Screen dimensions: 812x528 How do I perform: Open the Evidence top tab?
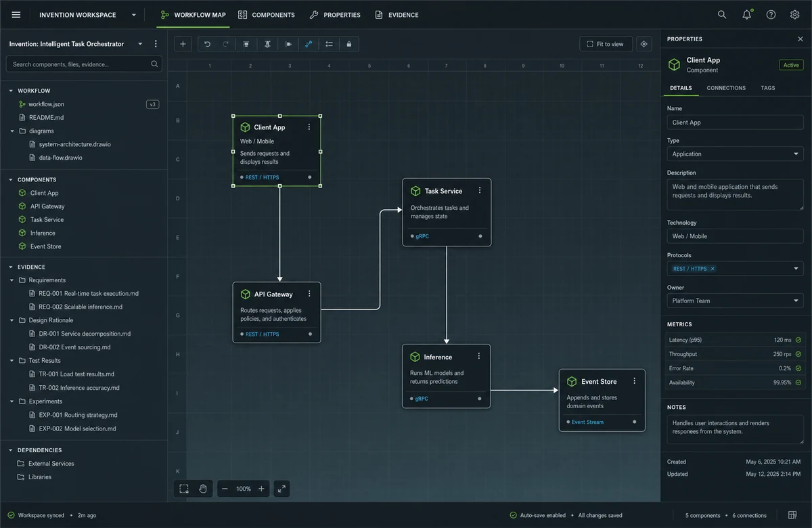tap(397, 15)
